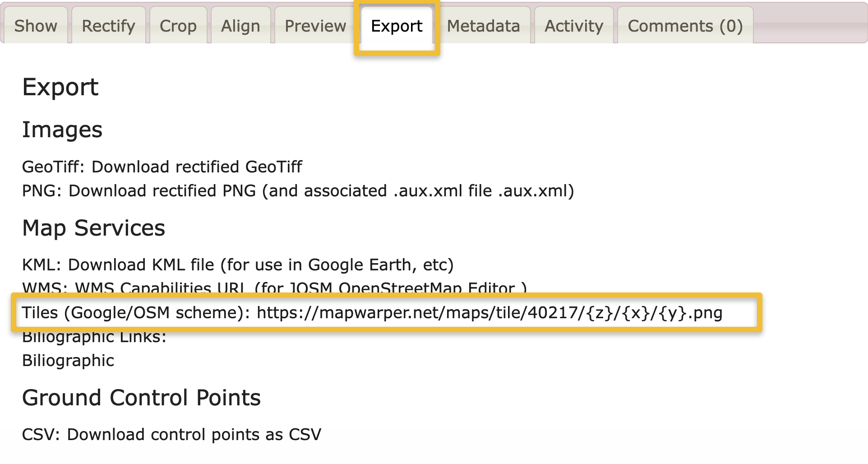
Task: Open the Rectify tab
Action: click(107, 26)
